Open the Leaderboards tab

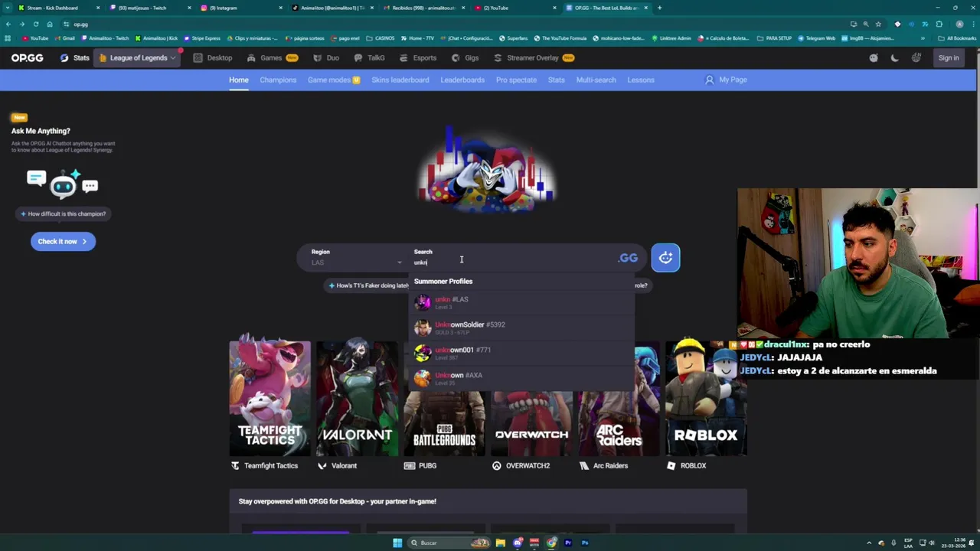pyautogui.click(x=462, y=80)
